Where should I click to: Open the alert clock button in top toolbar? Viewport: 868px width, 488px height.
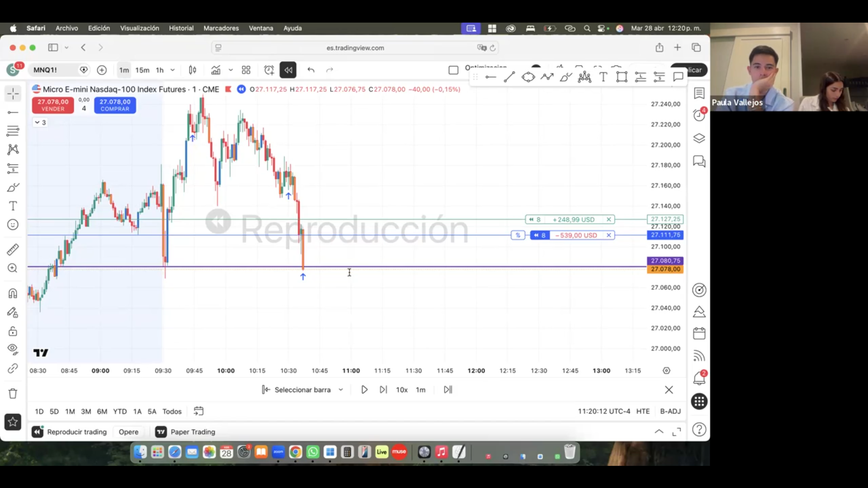[269, 70]
